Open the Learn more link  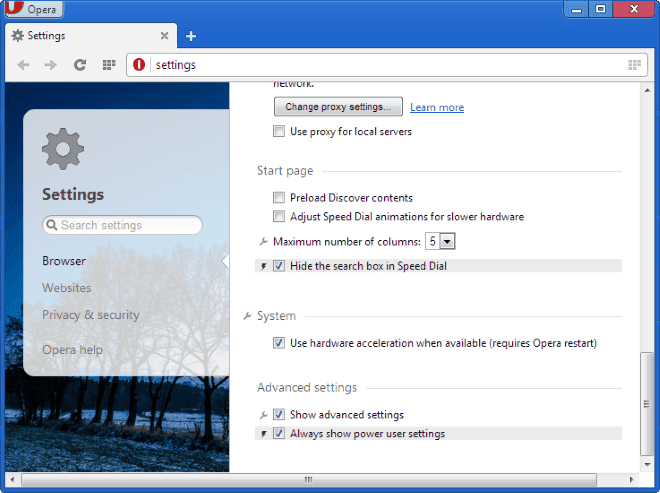coord(437,107)
